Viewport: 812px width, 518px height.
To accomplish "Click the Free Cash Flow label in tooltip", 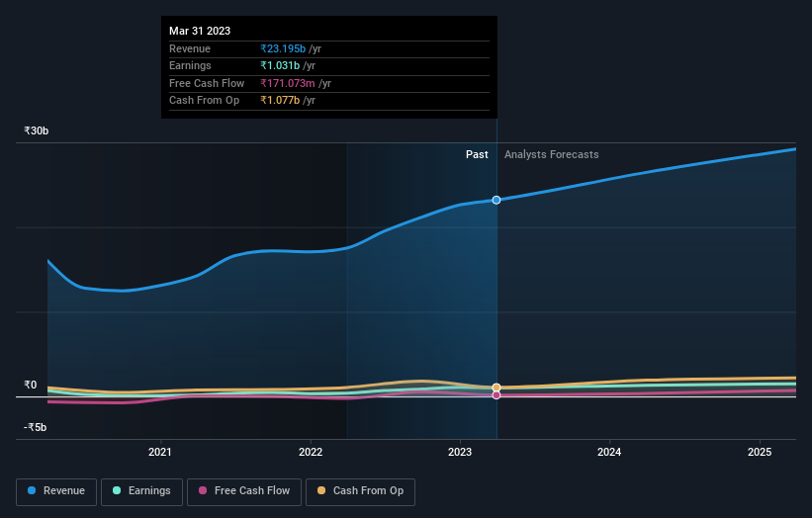I will pyautogui.click(x=207, y=83).
